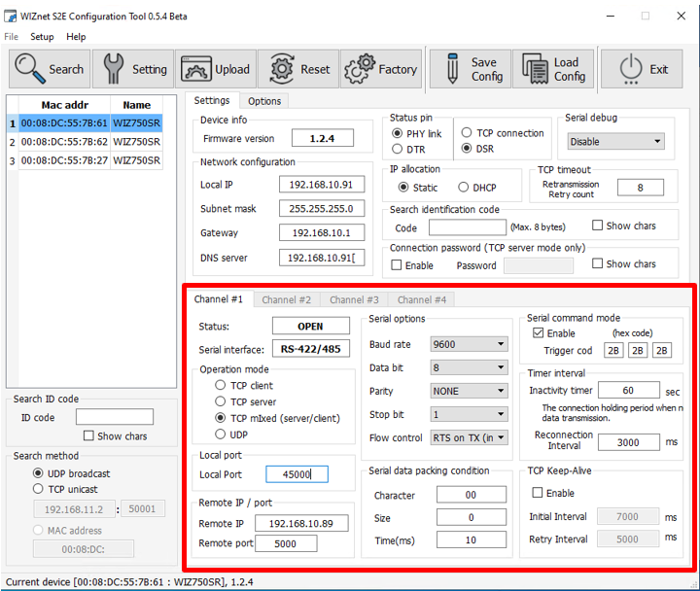
Task: Click the Mac addr column header
Action: [65, 105]
